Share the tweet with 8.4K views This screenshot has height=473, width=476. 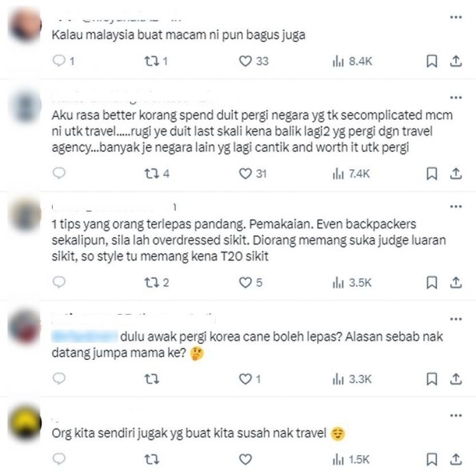coord(455,61)
